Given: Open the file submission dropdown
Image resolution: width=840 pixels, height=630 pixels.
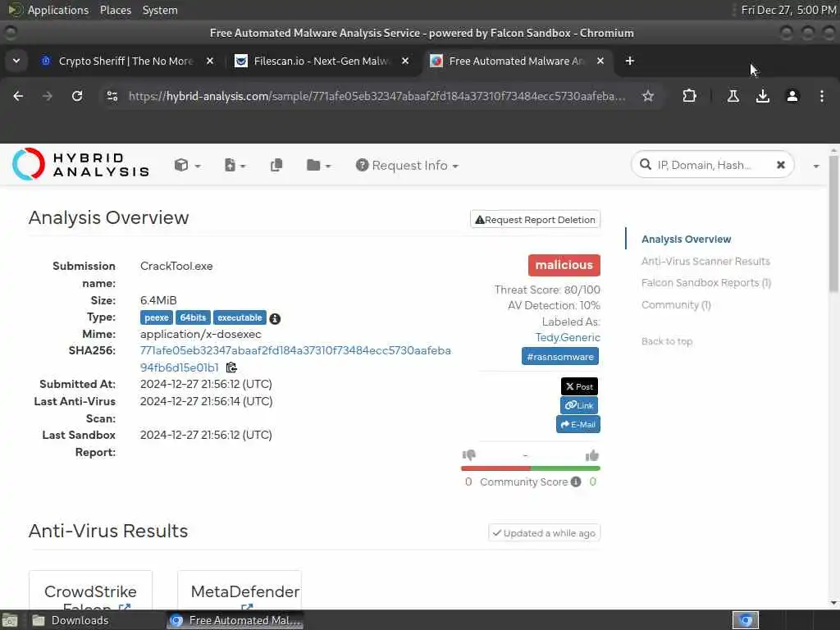Looking at the screenshot, I should click(x=235, y=165).
